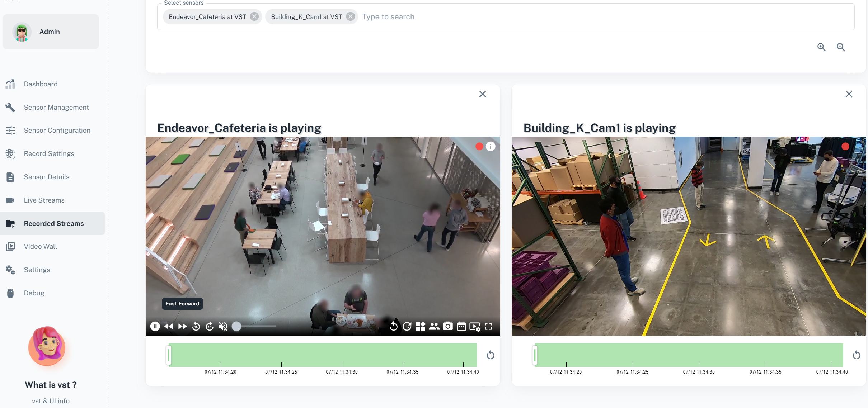Click the Endeavor_Cafeteria is playing title

(x=239, y=128)
